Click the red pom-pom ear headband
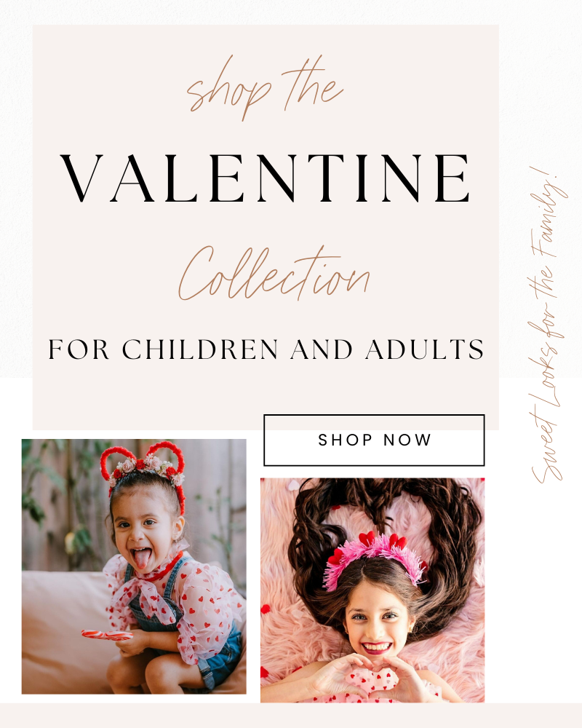 (x=144, y=469)
